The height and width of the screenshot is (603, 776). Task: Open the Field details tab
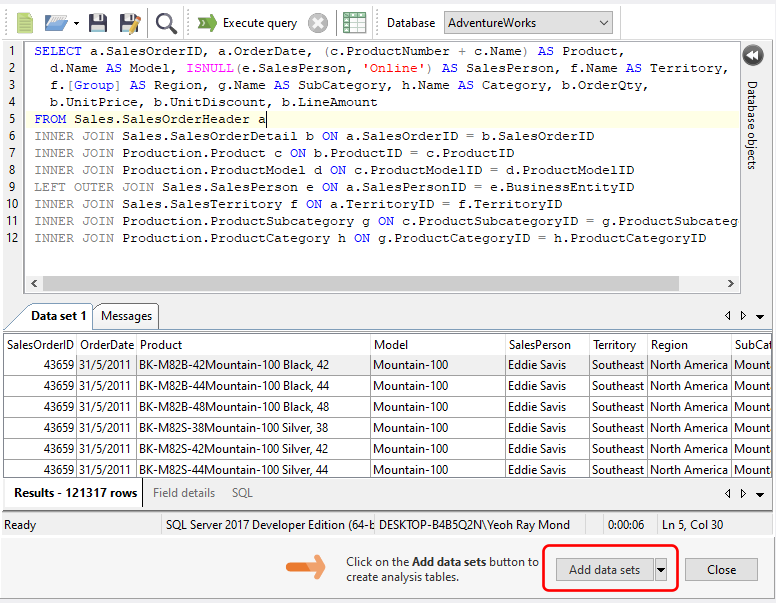(x=184, y=493)
